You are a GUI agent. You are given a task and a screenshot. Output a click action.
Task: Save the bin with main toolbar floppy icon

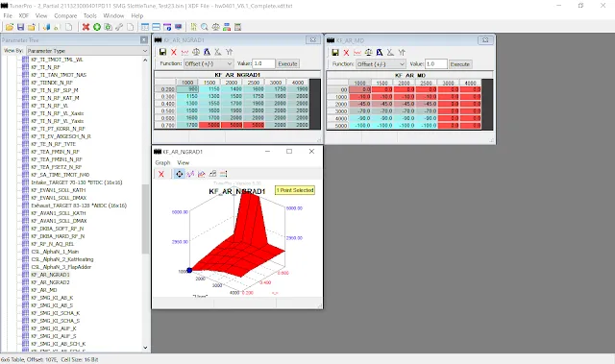[20, 27]
